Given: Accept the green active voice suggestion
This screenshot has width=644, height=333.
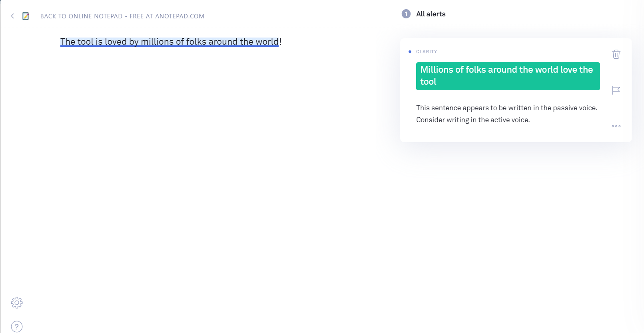Looking at the screenshot, I should (x=508, y=76).
